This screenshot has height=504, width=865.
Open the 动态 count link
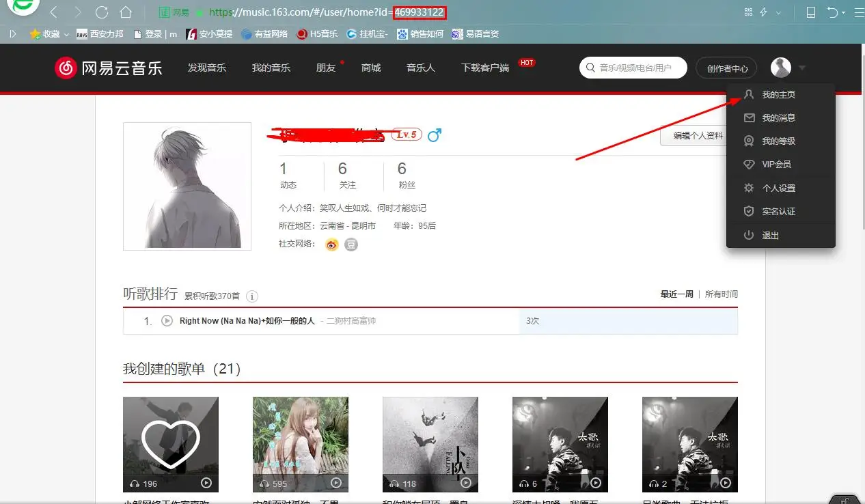point(288,175)
